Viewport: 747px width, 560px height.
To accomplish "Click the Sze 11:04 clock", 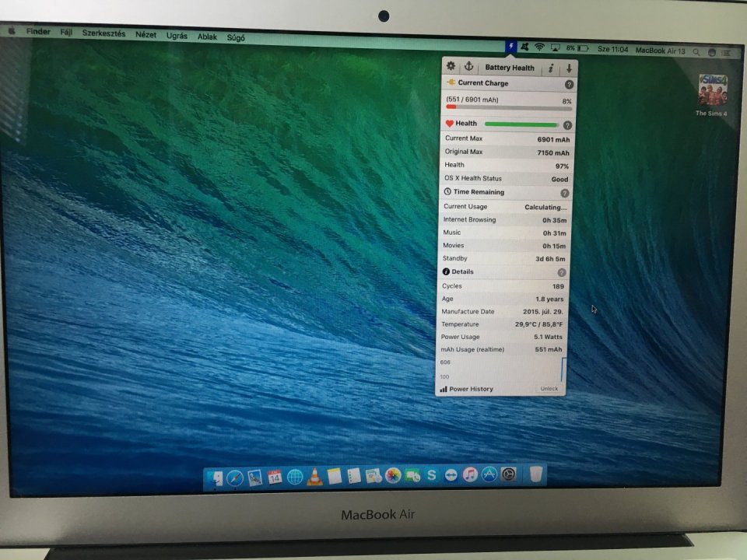I will pos(612,50).
